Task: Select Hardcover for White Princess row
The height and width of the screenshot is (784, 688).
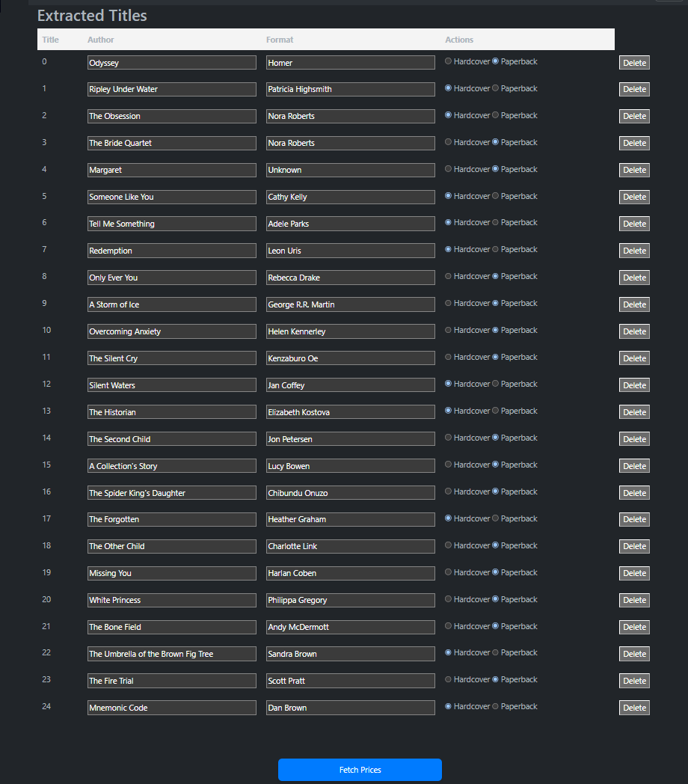Action: click(448, 599)
